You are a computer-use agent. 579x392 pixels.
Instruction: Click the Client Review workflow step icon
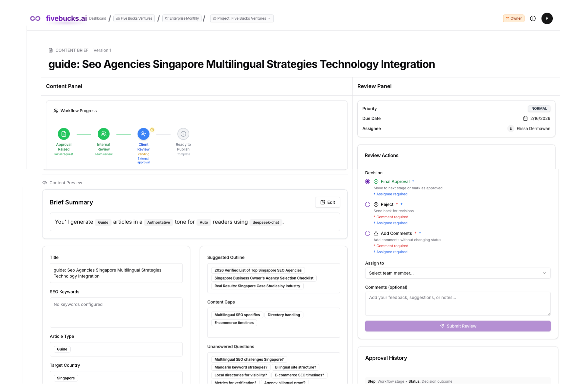[143, 134]
